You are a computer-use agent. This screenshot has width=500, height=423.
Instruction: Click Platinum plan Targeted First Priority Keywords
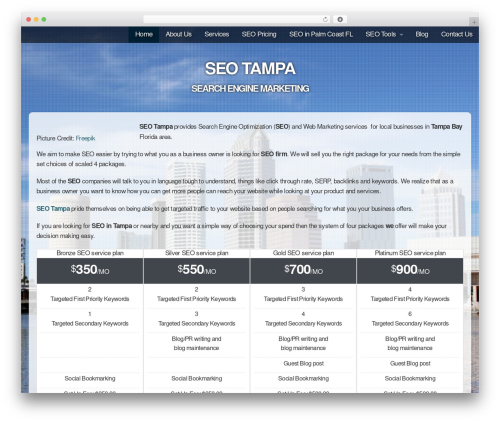(x=410, y=299)
